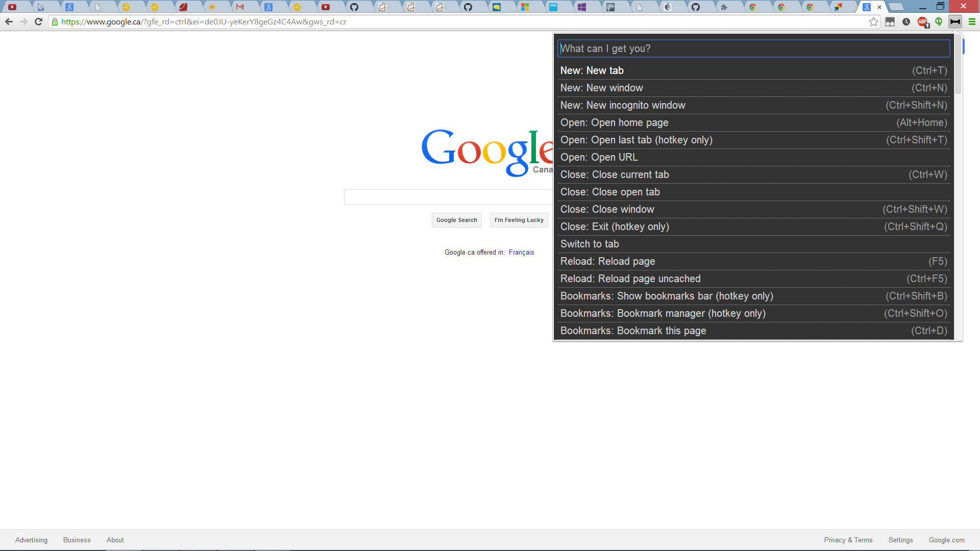Open the Privacy & Terms footer link
The image size is (980, 551).
(x=848, y=540)
